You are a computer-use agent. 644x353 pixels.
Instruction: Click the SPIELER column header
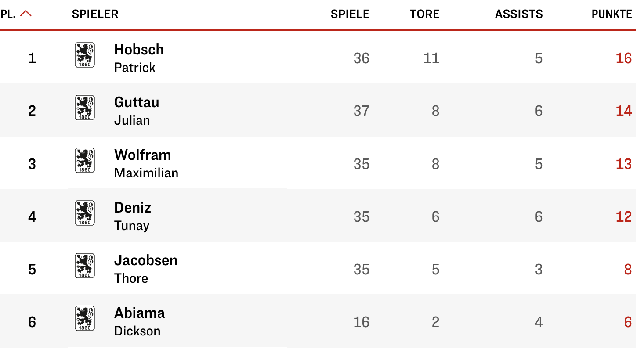click(x=95, y=14)
